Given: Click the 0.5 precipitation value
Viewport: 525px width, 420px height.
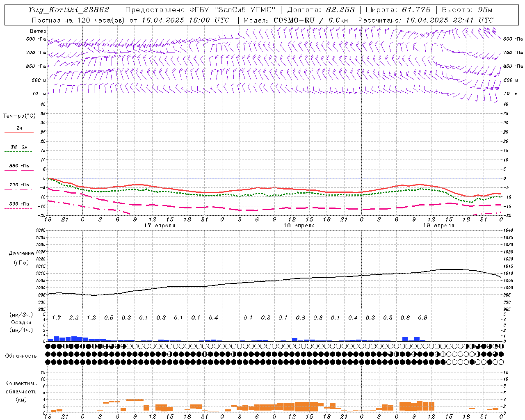Looking at the screenshot, I should click(x=109, y=318).
